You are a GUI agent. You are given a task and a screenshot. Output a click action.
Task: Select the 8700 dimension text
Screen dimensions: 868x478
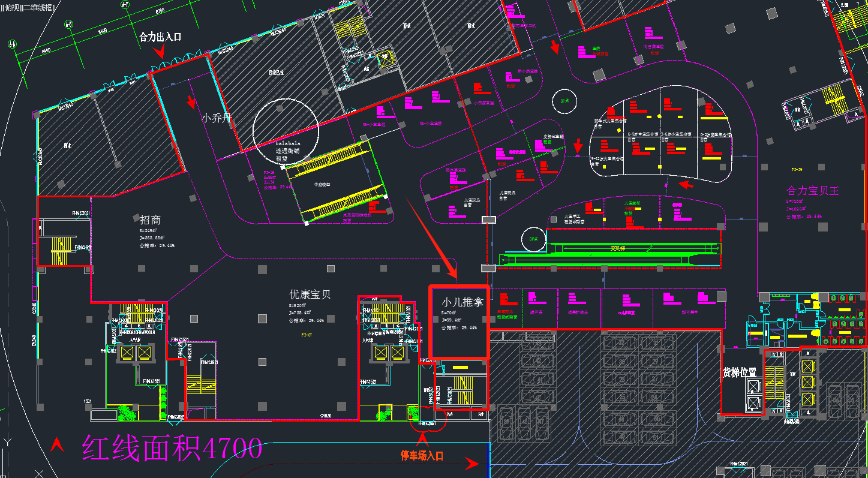click(x=159, y=11)
